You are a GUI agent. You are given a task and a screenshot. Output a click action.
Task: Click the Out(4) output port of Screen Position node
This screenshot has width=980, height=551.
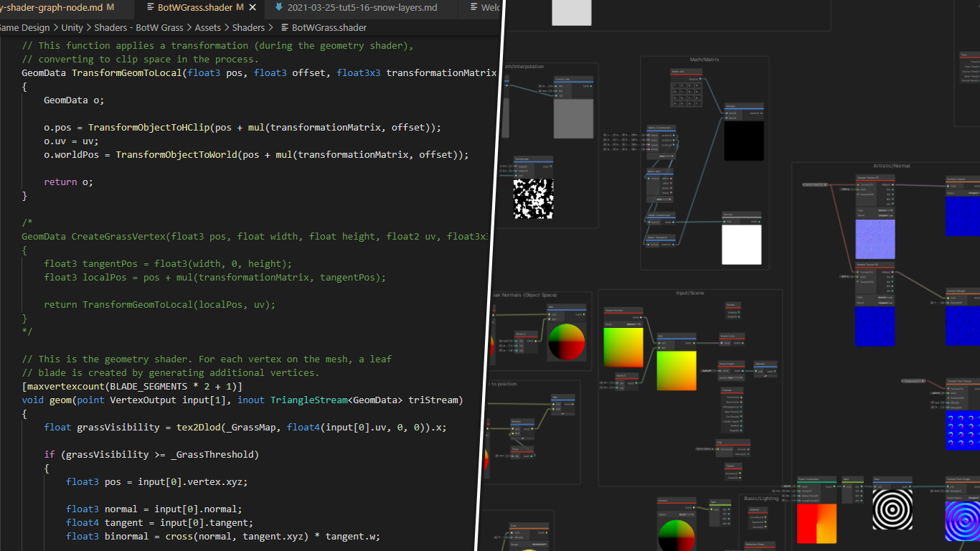coord(641,317)
